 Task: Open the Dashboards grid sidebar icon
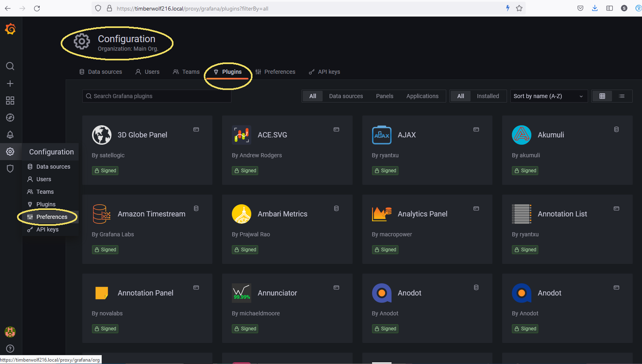coord(10,101)
